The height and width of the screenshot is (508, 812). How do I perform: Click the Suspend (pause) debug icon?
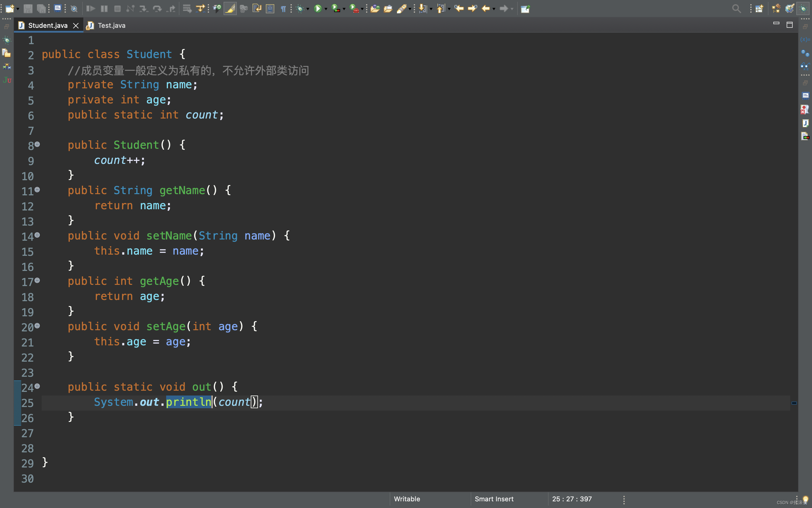click(x=104, y=9)
